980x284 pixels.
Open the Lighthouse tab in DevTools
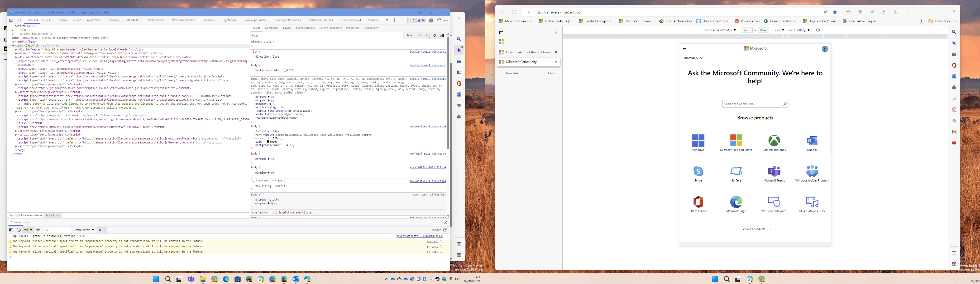coord(230,20)
